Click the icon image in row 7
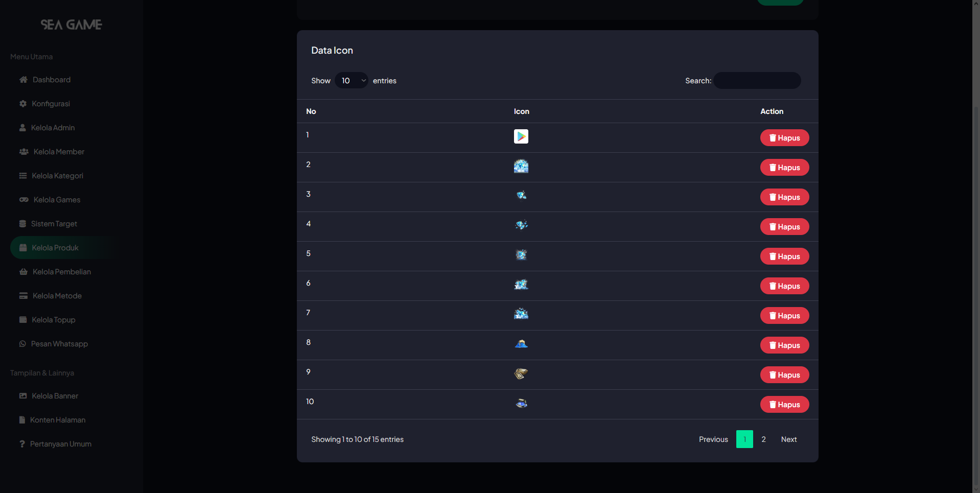980x493 pixels. click(521, 314)
